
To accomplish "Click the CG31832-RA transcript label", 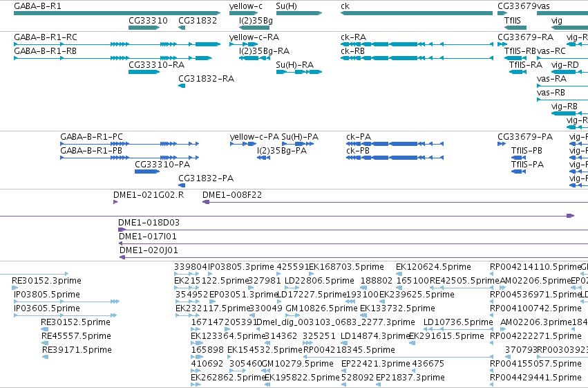I will 207,79.
